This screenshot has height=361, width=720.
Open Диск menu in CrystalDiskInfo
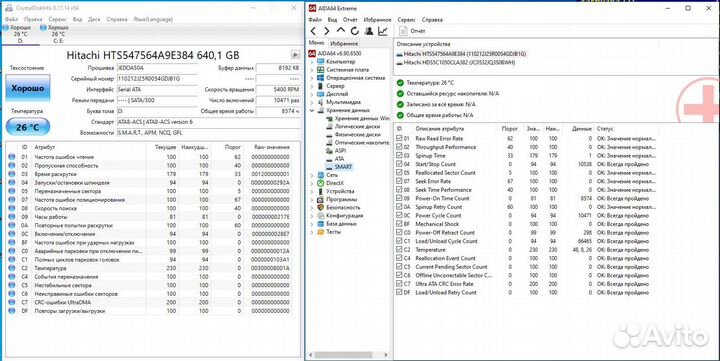(x=94, y=19)
